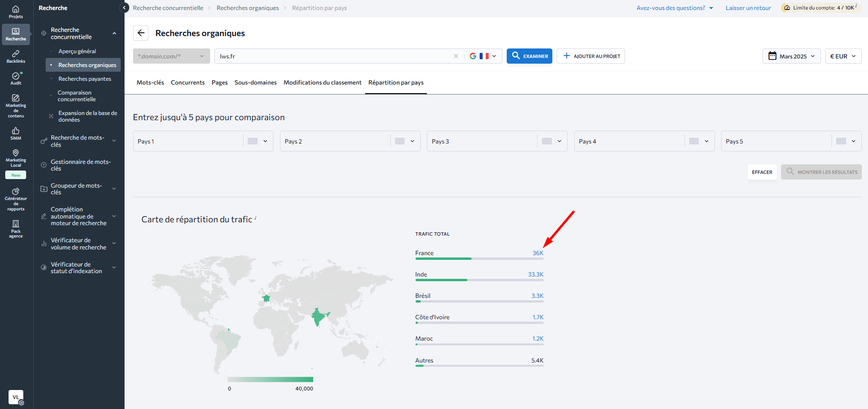Click the calendar icon next to Mars 2025
The height and width of the screenshot is (409, 868).
pyautogui.click(x=772, y=56)
